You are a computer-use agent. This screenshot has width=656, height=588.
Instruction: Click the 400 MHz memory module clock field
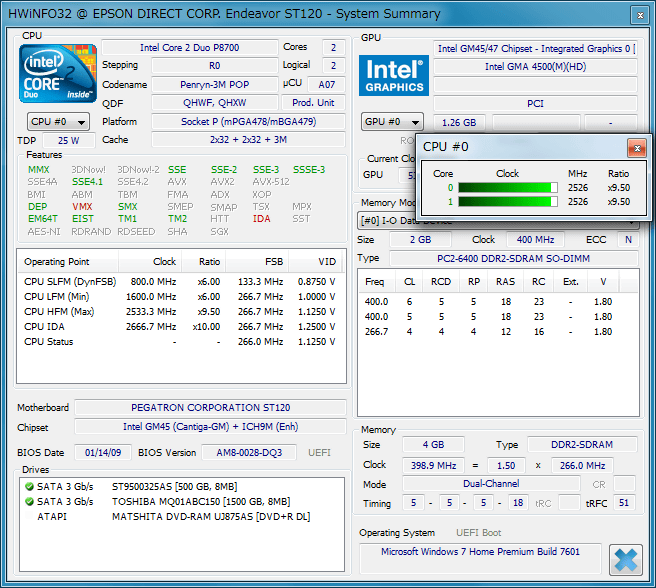pyautogui.click(x=535, y=240)
